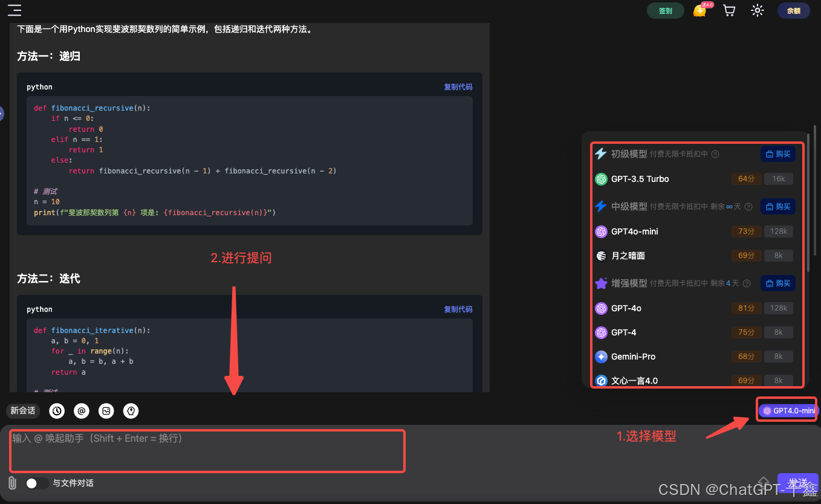
Task: Click the GPT-4o purple model icon
Action: [x=601, y=308]
